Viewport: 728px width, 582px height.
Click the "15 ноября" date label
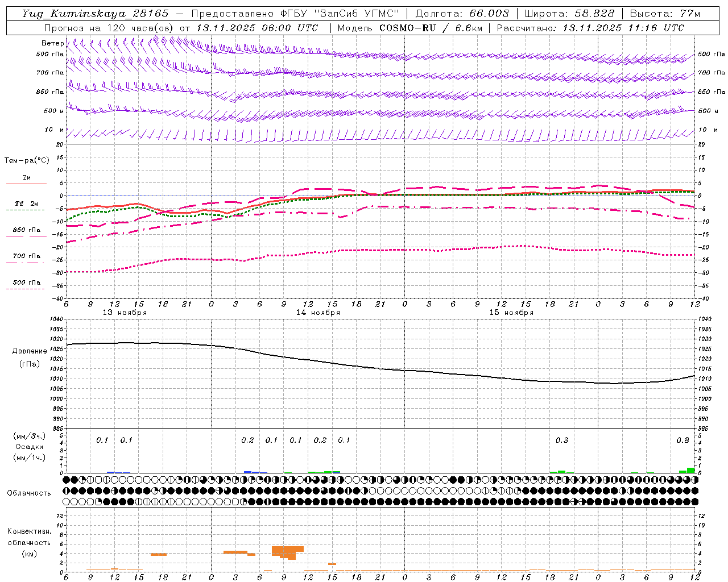click(x=511, y=313)
